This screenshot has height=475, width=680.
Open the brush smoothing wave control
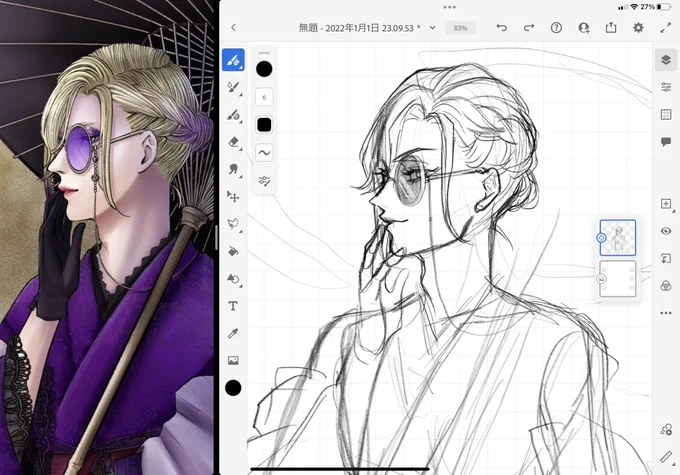click(x=264, y=153)
